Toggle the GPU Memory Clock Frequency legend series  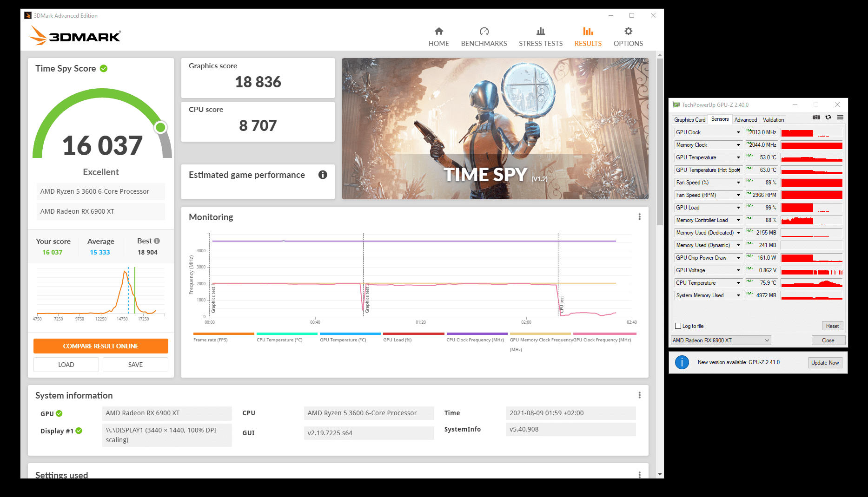540,341
